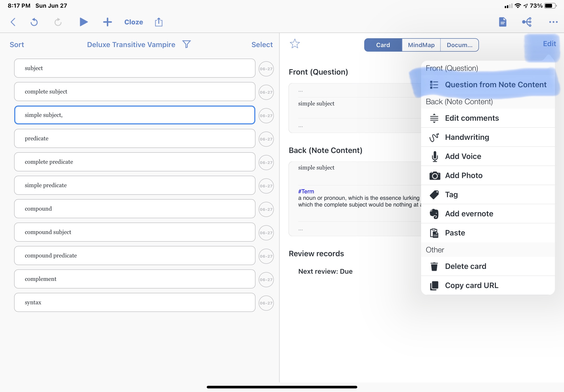
Task: Select the compound predicate card
Action: point(135,256)
